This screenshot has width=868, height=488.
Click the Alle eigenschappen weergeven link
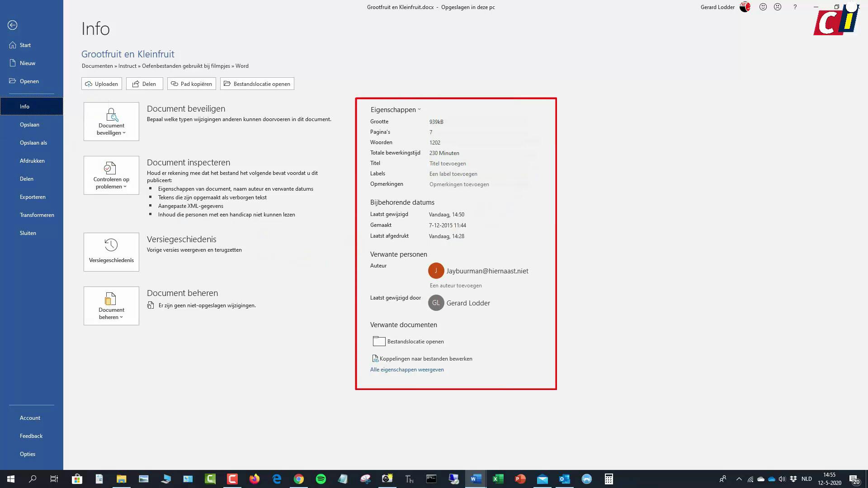(x=406, y=370)
